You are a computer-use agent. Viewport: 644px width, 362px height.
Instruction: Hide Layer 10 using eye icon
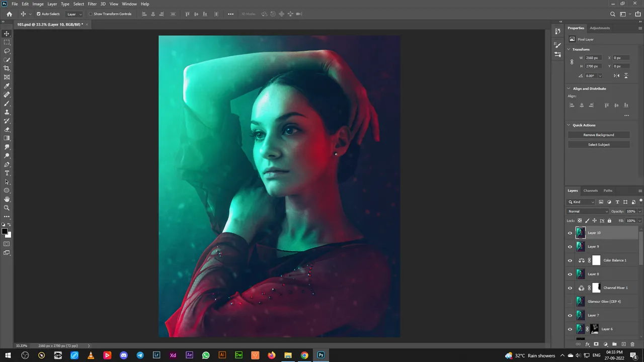[x=570, y=233]
